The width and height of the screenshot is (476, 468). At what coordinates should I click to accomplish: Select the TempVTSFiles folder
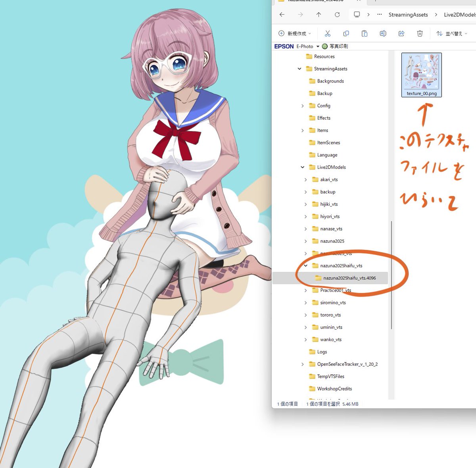click(326, 376)
